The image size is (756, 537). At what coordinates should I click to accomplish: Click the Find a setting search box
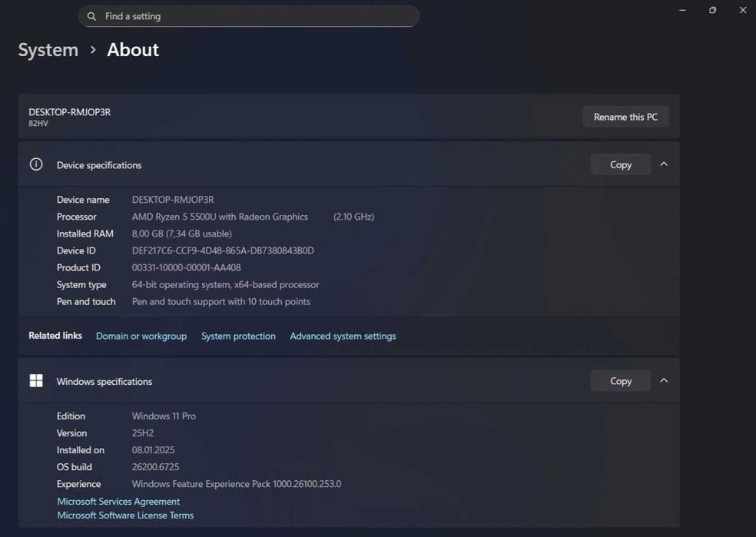[249, 16]
